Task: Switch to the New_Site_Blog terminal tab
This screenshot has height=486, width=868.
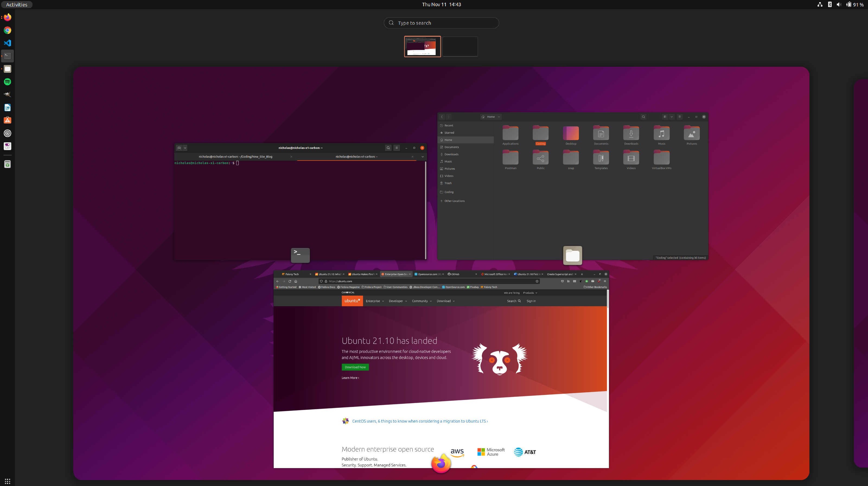Action: tap(235, 156)
